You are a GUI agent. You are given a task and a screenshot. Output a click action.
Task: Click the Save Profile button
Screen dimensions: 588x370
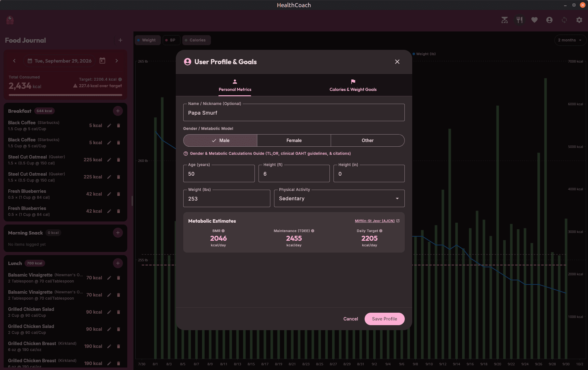(x=385, y=319)
